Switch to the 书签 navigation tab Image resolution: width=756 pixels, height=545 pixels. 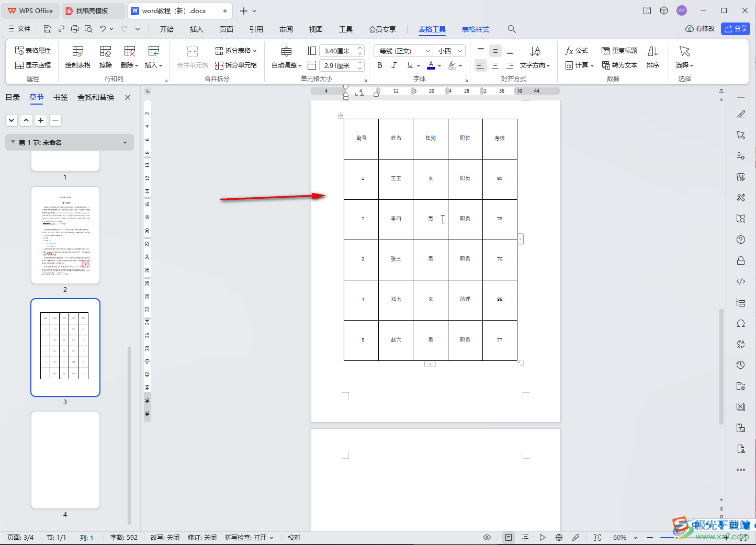coord(61,97)
